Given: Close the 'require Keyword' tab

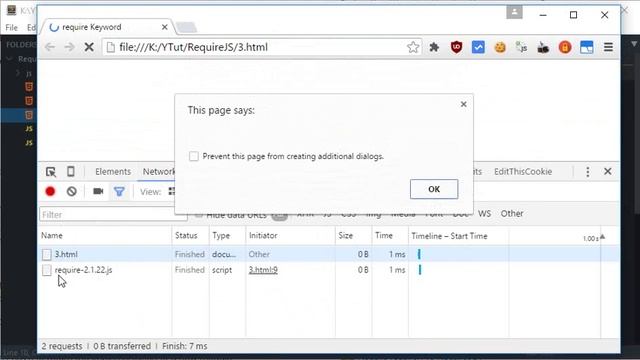Looking at the screenshot, I should [x=164, y=27].
